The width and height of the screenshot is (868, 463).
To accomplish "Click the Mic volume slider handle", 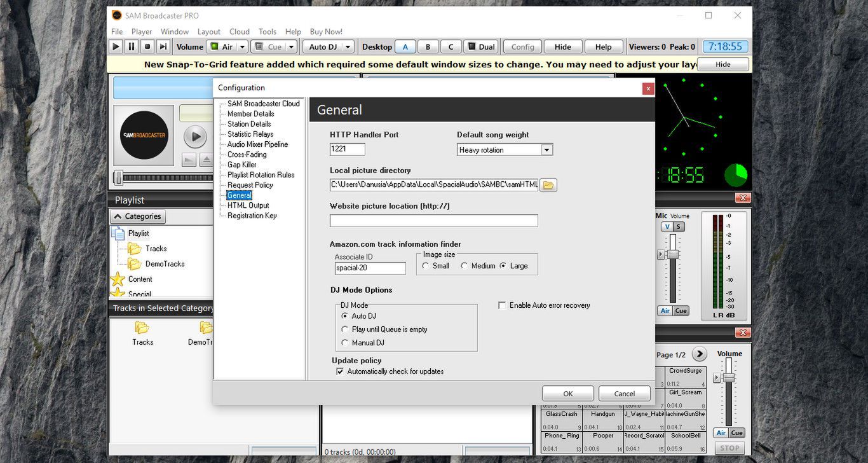I will coord(672,254).
